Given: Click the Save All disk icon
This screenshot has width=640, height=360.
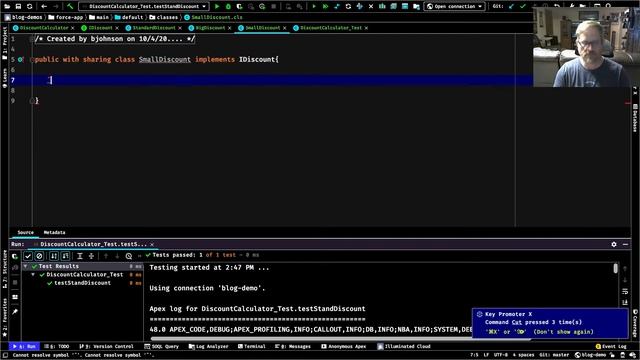Looking at the screenshot, I should point(18,6).
